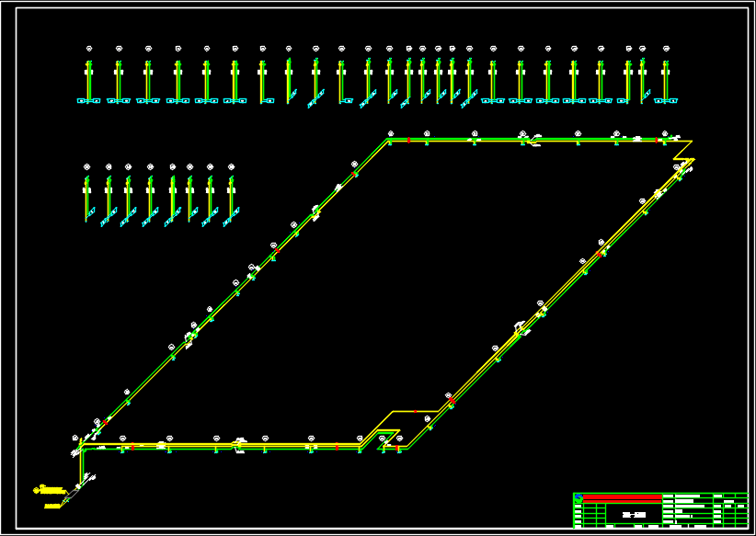The height and width of the screenshot is (536, 756).
Task: Pick red marker on upper yellow step line
Action: click(415, 411)
